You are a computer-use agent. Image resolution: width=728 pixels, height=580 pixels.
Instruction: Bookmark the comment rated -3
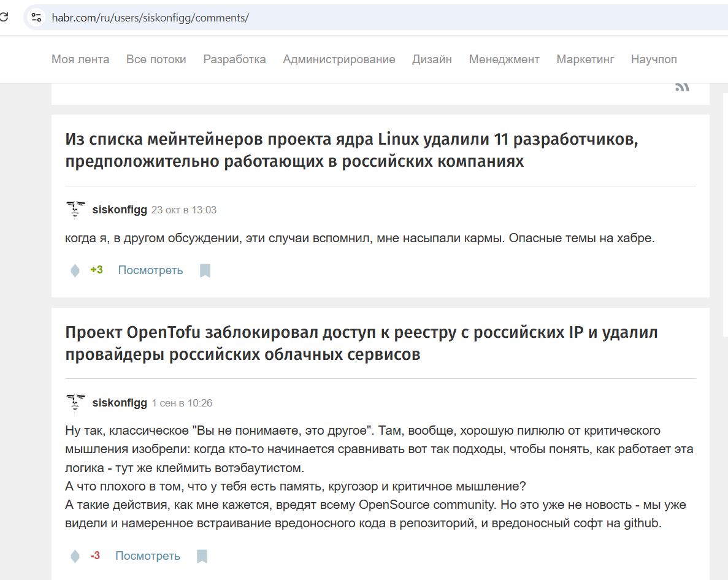(x=202, y=556)
